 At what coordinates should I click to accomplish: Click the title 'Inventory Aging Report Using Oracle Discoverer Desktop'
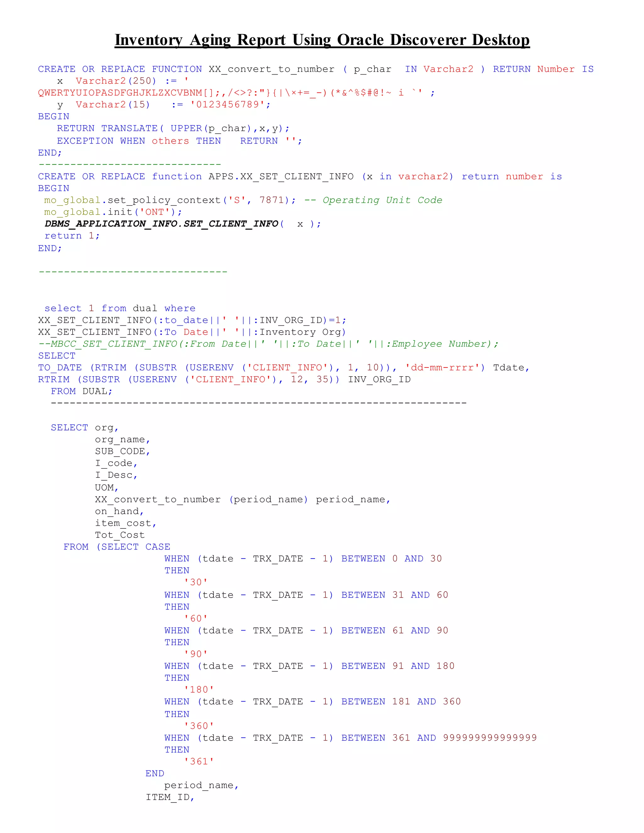click(x=322, y=40)
